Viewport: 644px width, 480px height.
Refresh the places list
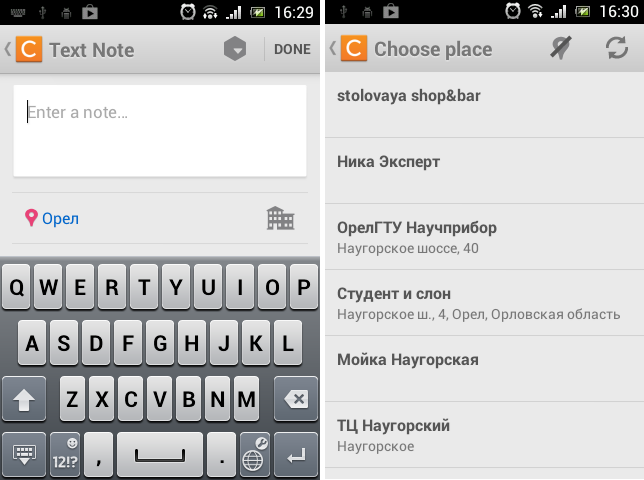coord(617,48)
